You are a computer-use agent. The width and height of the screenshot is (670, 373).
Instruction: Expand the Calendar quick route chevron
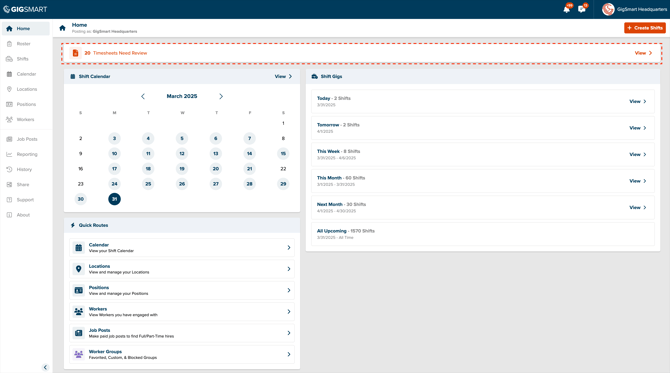point(289,247)
